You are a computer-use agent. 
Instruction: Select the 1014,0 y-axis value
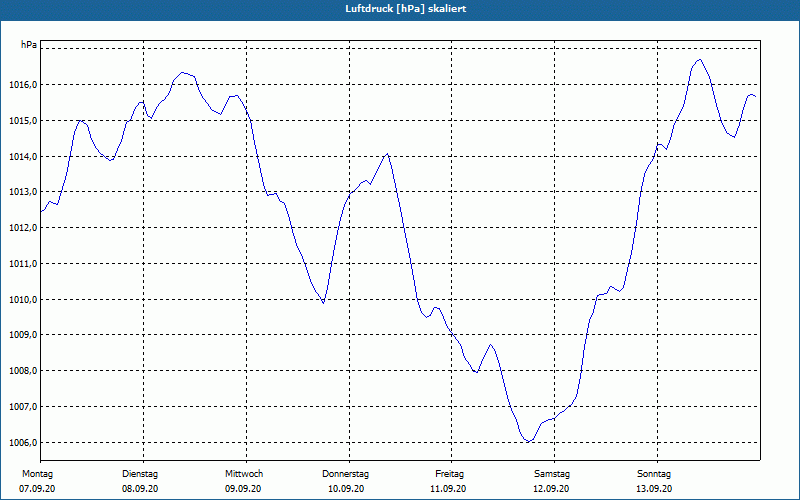click(23, 157)
